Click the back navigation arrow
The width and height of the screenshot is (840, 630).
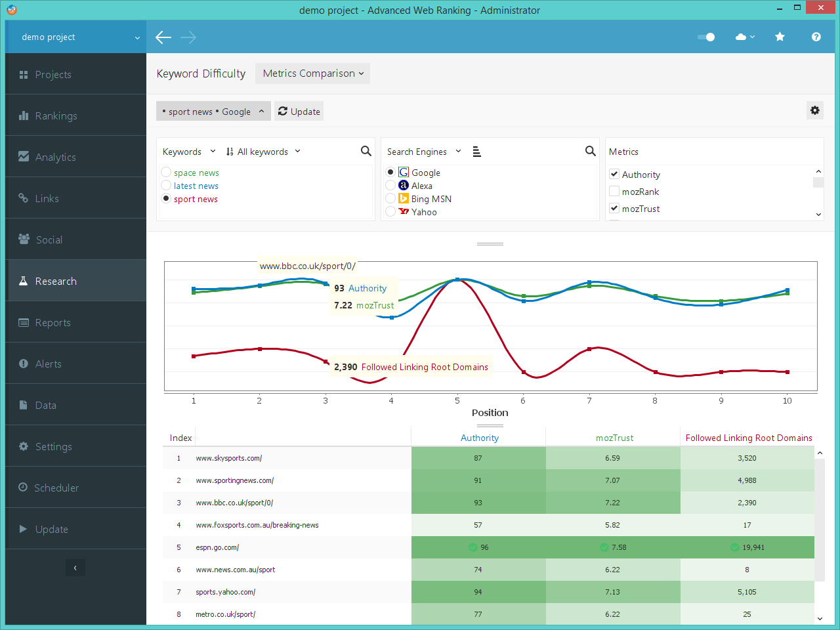(163, 37)
